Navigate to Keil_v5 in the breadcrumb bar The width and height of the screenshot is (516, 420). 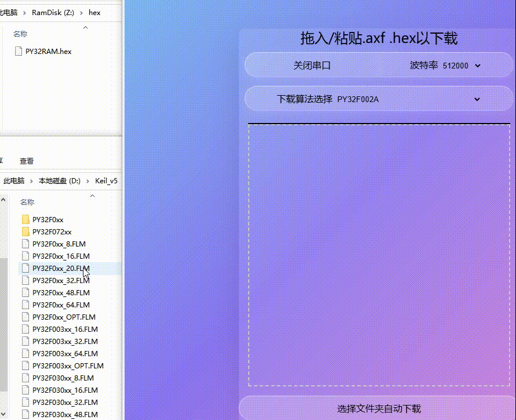point(106,181)
